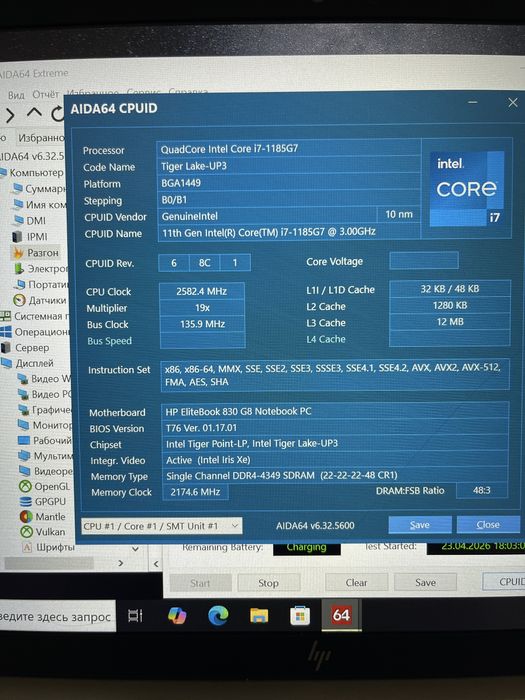Screen dimensions: 525x700
Task: Select the DMI tree item
Action: 36,221
